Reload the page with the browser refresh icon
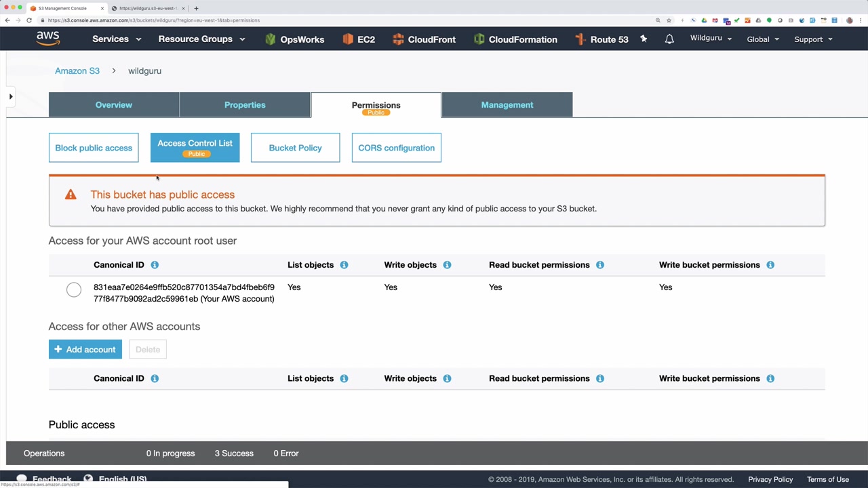The image size is (868, 488). click(29, 20)
